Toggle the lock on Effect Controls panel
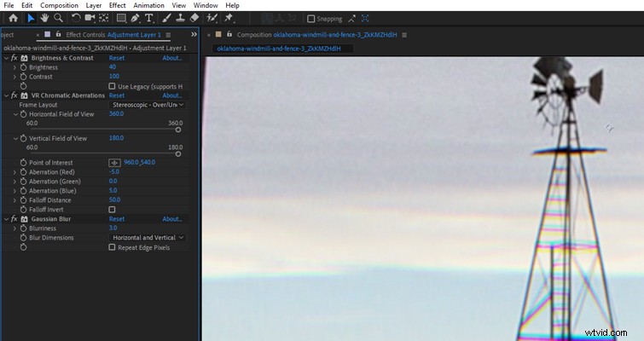Image resolution: width=644 pixels, height=341 pixels. click(x=58, y=34)
